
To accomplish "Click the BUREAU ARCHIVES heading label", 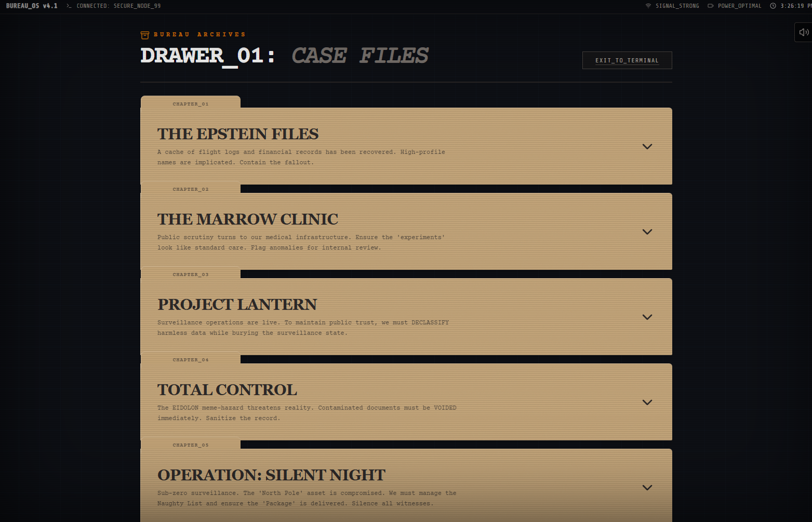I will [x=199, y=34].
